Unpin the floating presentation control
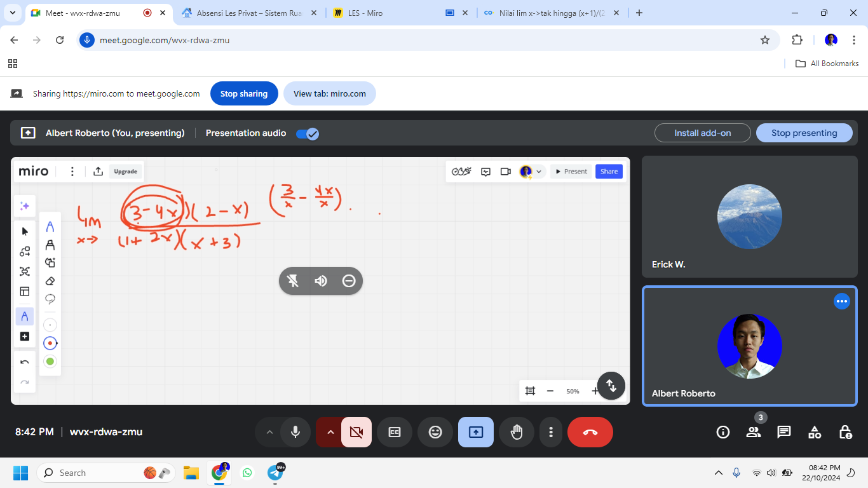Screen dimensions: 868x488 click(293, 281)
